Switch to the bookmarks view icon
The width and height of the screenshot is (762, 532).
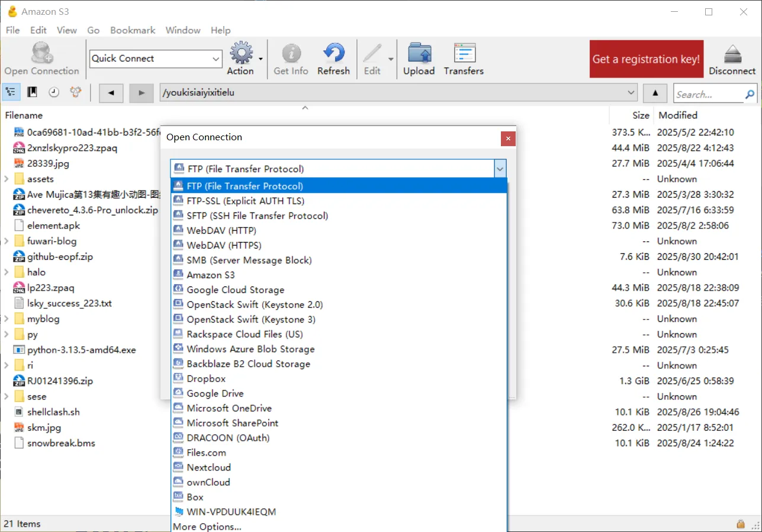click(x=33, y=92)
